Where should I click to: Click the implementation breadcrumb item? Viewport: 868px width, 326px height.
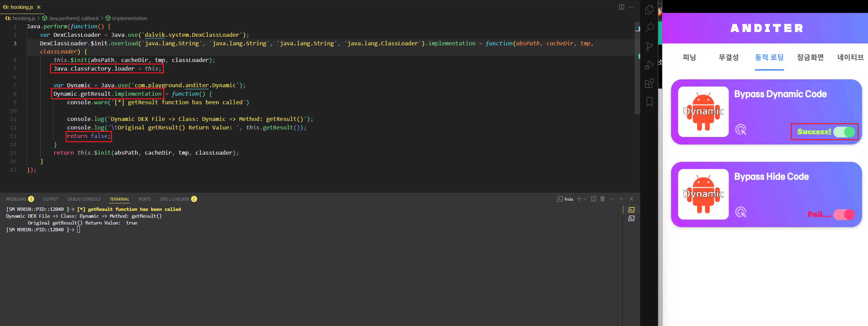[129, 18]
